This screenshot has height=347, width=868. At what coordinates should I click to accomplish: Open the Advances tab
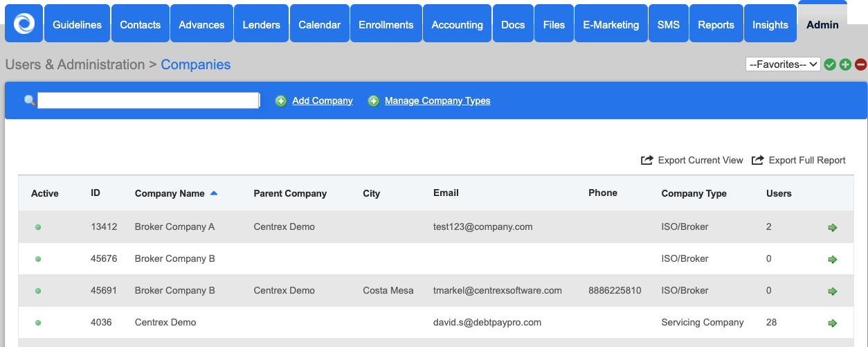[x=201, y=24]
